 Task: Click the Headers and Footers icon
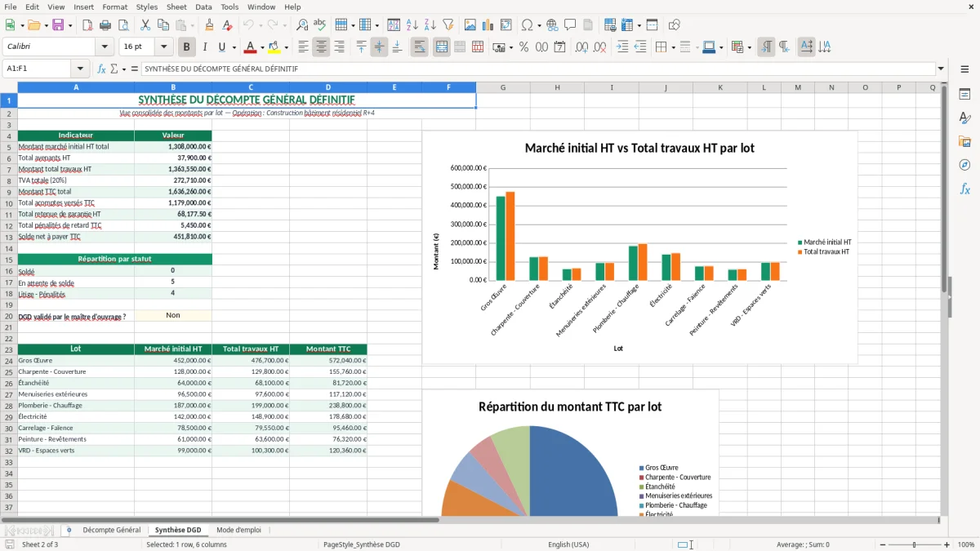point(588,25)
